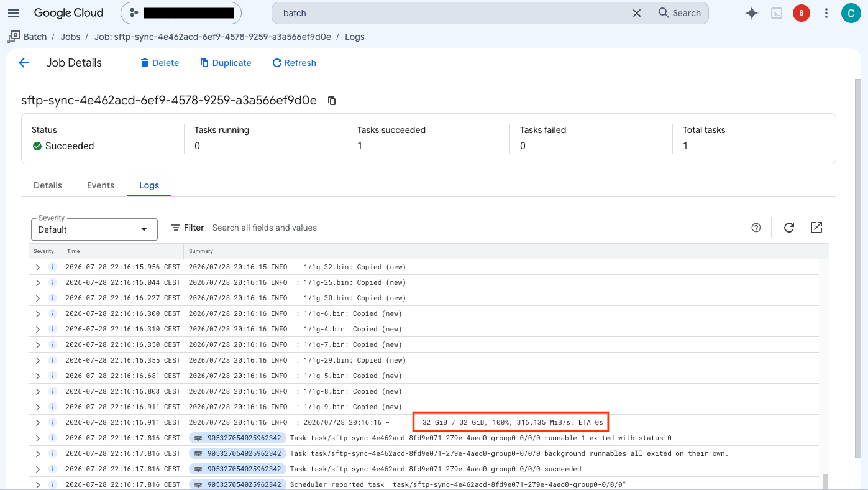Click instance ID chip on 'exited with status 0' row

click(238, 438)
